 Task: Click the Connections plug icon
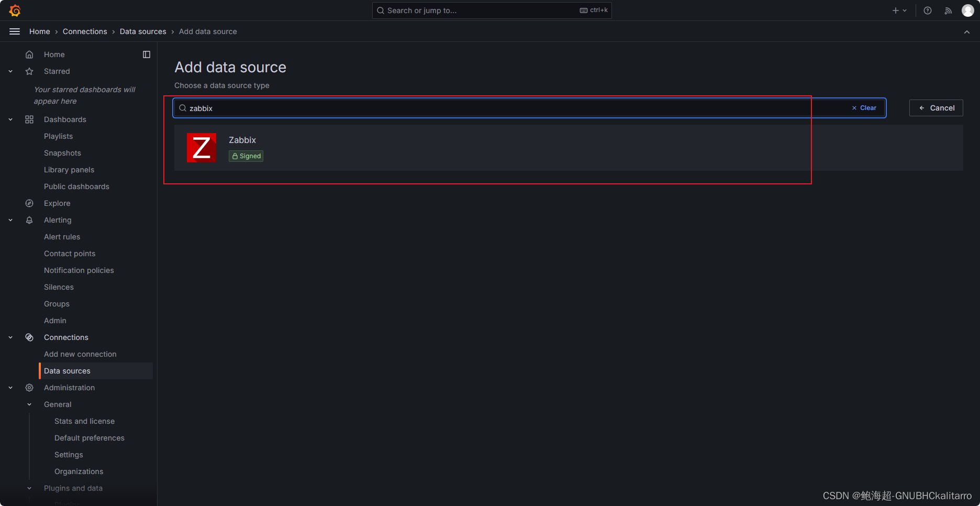coord(29,337)
